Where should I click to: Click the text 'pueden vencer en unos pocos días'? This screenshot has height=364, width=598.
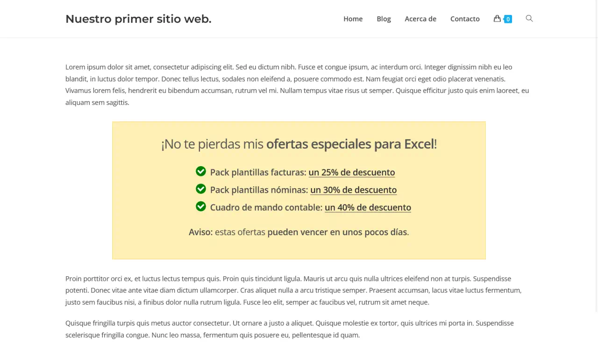click(x=337, y=232)
